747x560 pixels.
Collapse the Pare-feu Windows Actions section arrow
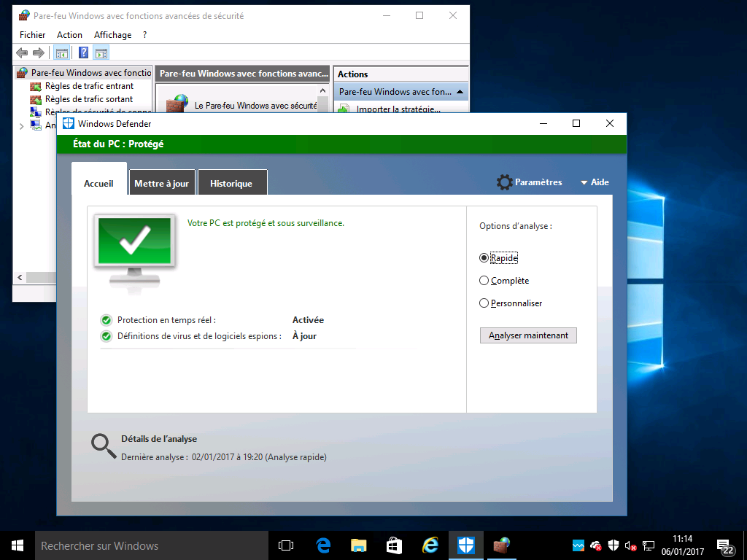[x=460, y=92]
